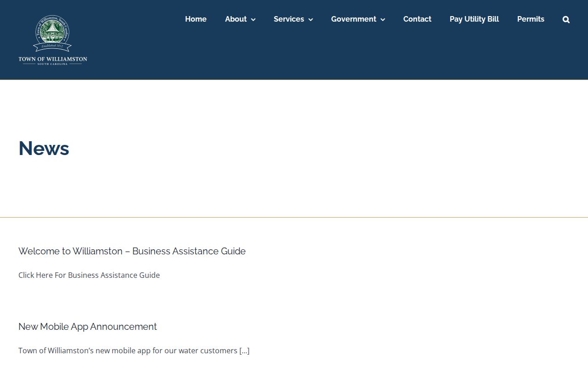Open the Permits menu item

[531, 19]
